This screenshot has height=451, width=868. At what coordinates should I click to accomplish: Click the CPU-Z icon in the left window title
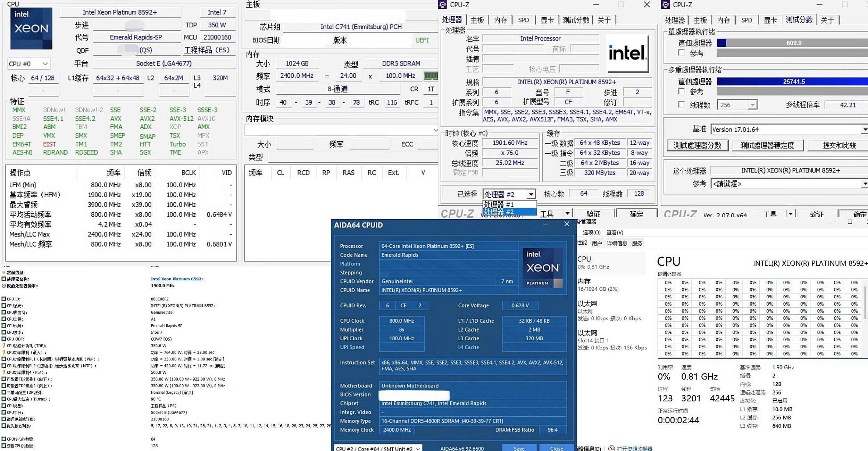tap(442, 5)
